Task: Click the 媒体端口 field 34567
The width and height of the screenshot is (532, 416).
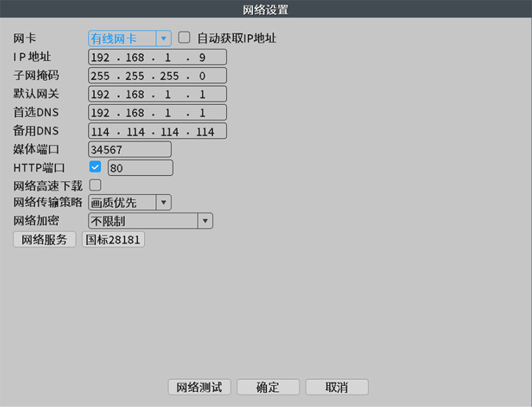Action: click(130, 149)
